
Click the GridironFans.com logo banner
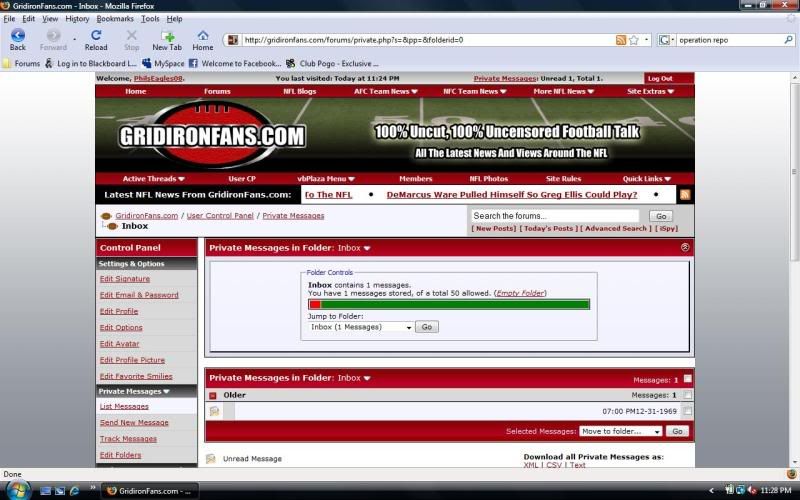tap(212, 135)
